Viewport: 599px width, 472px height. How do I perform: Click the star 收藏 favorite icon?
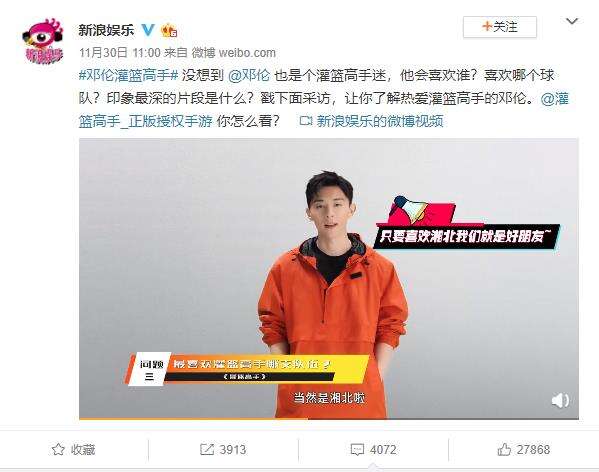tap(58, 449)
